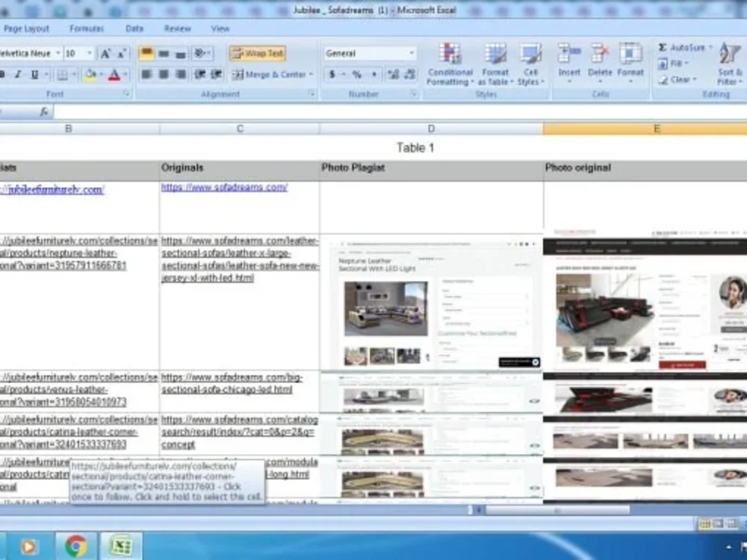Toggle Wrap Text
The image size is (747, 560).
click(258, 53)
